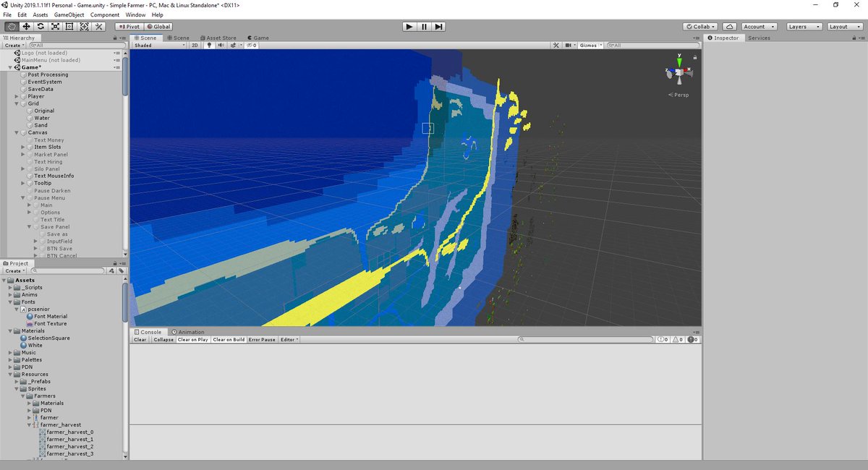Collapse the Canvas tree item
The height and width of the screenshot is (470, 868).
point(17,132)
